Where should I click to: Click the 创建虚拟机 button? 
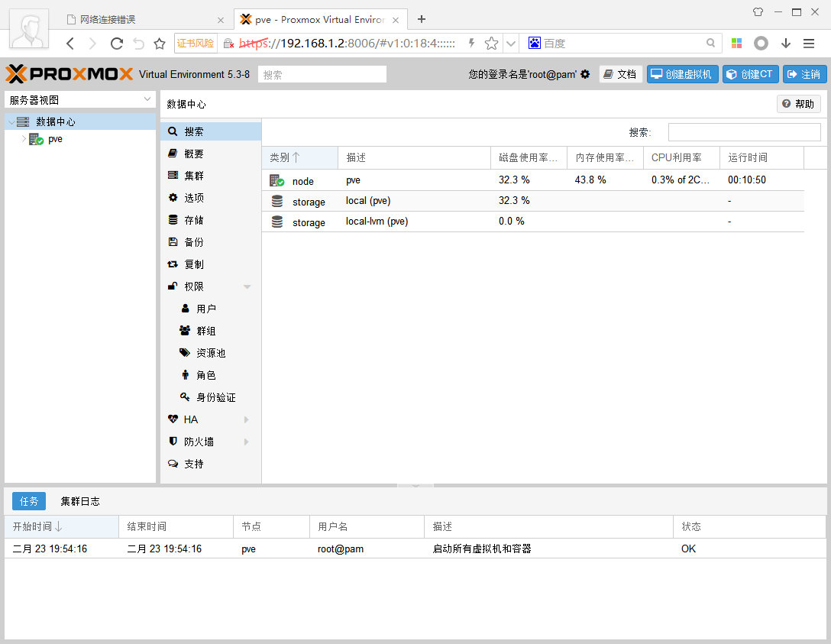tap(682, 74)
